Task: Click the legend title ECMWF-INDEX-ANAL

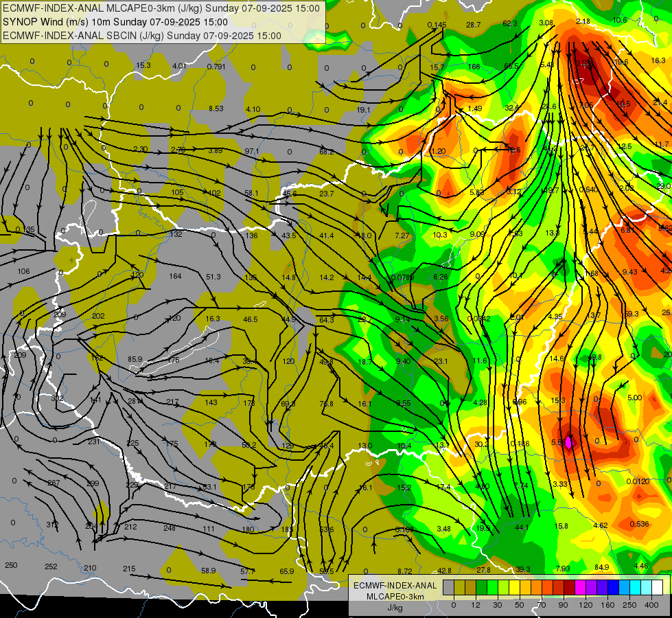Action: 395,586
